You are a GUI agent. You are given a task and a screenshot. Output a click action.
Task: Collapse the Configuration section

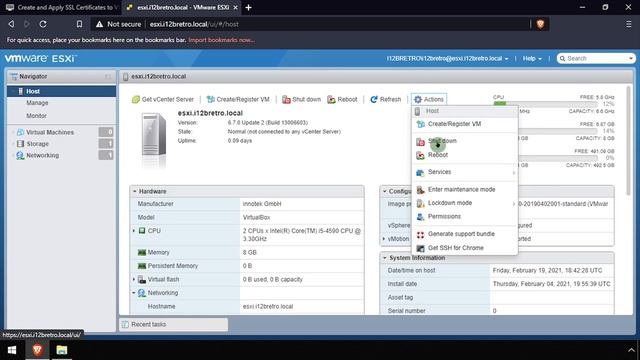[x=384, y=191]
